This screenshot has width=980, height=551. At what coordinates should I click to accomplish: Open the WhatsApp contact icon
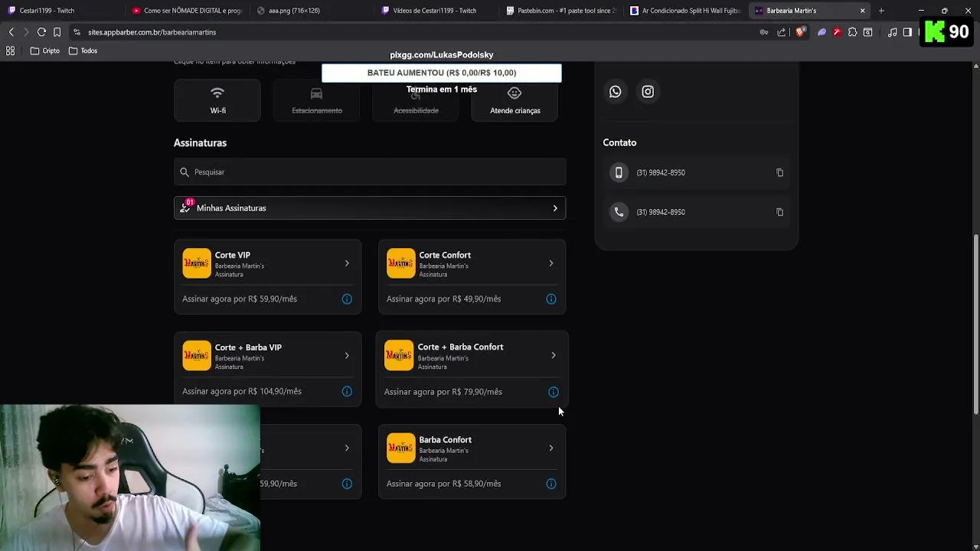pyautogui.click(x=616, y=92)
